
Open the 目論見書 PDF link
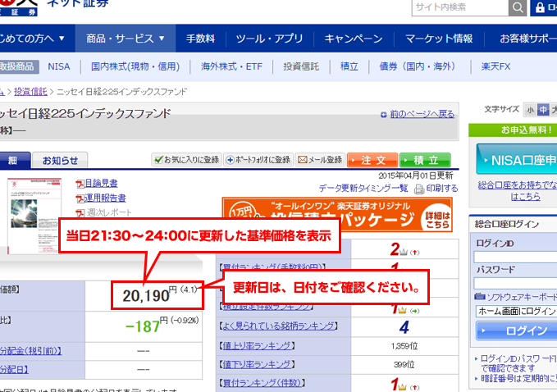pos(101,183)
